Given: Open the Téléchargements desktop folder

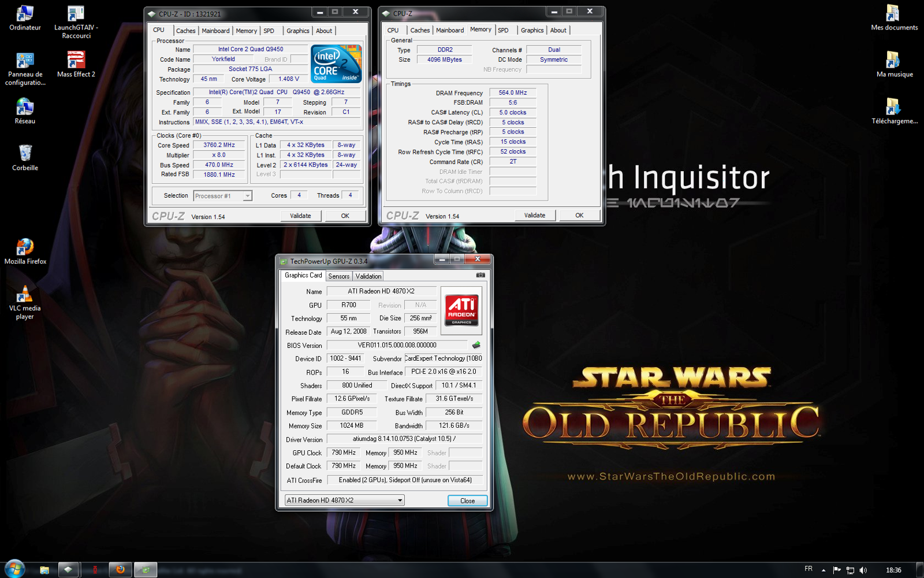Looking at the screenshot, I should (x=894, y=111).
